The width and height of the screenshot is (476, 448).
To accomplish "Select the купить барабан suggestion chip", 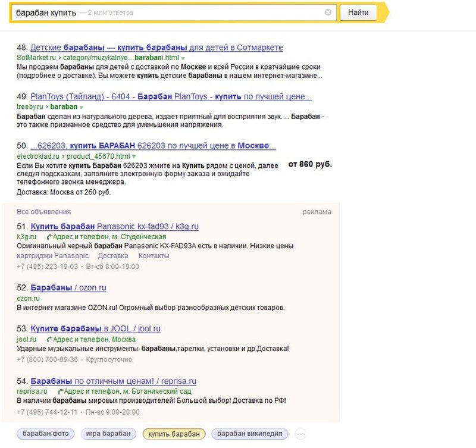I will [x=174, y=434].
